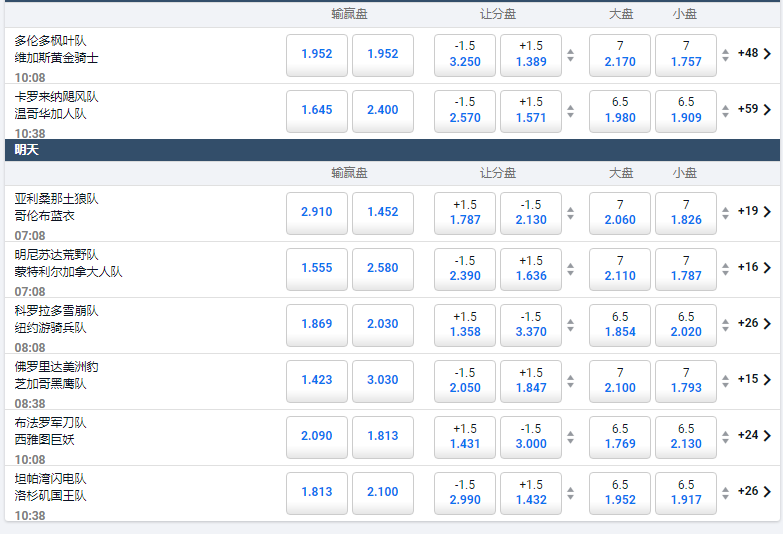783x534 pixels.
Task: Click totals line down arrow for 明尼苏达荒野队 match
Action: (x=726, y=272)
